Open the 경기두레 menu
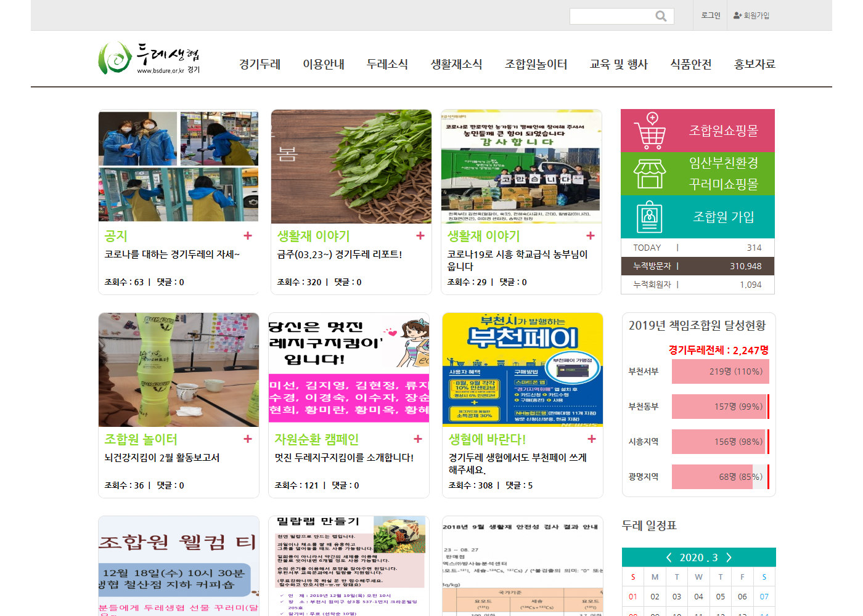The height and width of the screenshot is (616, 863). pos(260,64)
